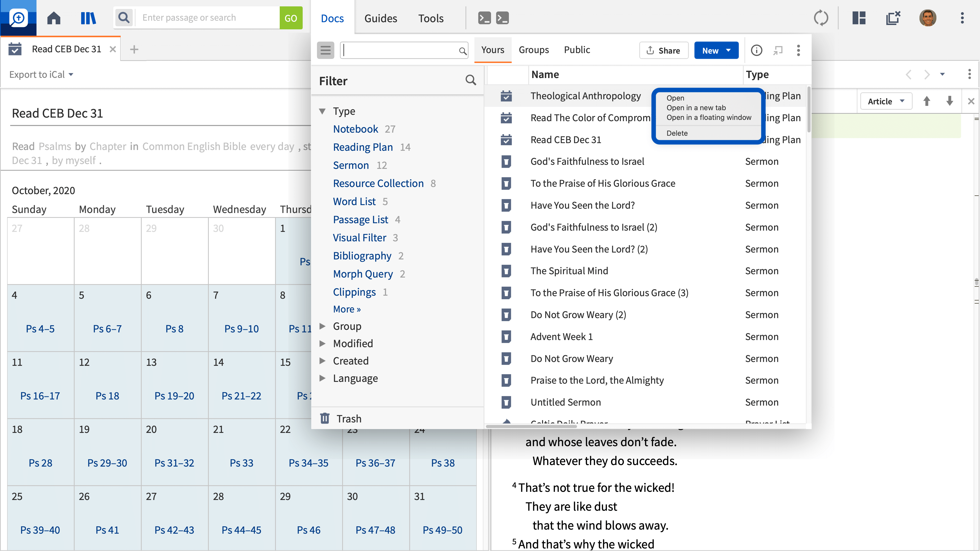Click the close-all-panels icon
980x551 pixels.
click(x=892, y=18)
